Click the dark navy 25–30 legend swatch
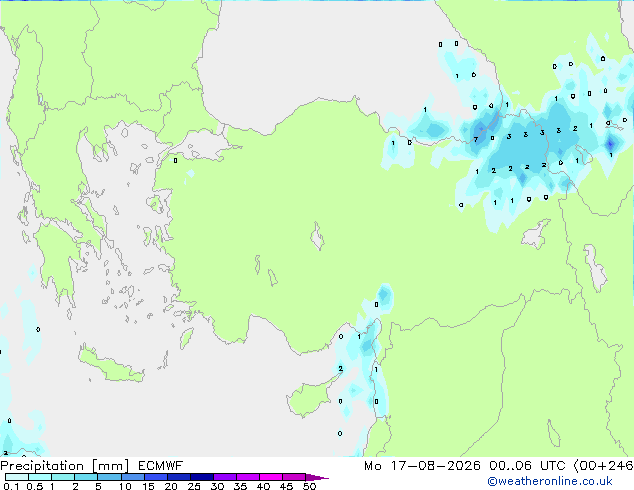The height and width of the screenshot is (490, 634). pyautogui.click(x=202, y=477)
